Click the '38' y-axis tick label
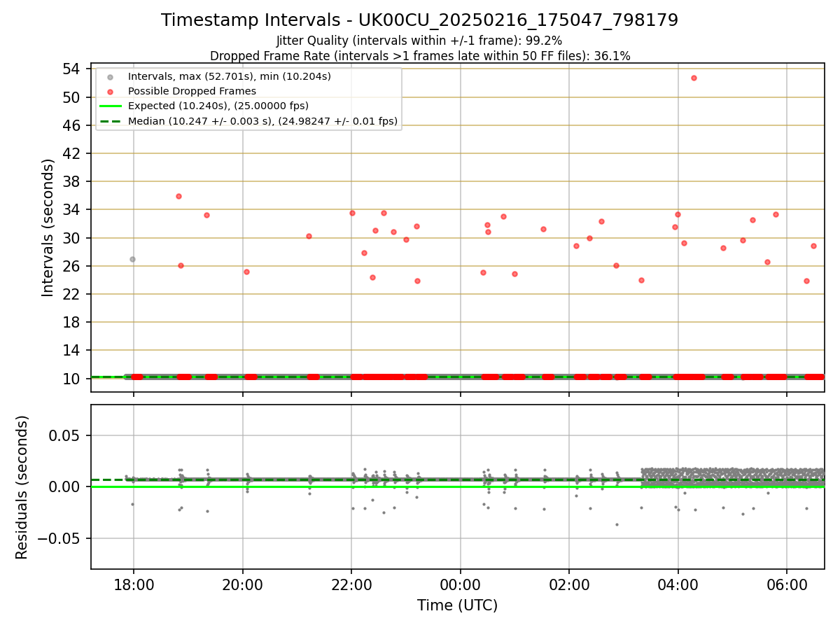840x630 pixels. (71, 181)
